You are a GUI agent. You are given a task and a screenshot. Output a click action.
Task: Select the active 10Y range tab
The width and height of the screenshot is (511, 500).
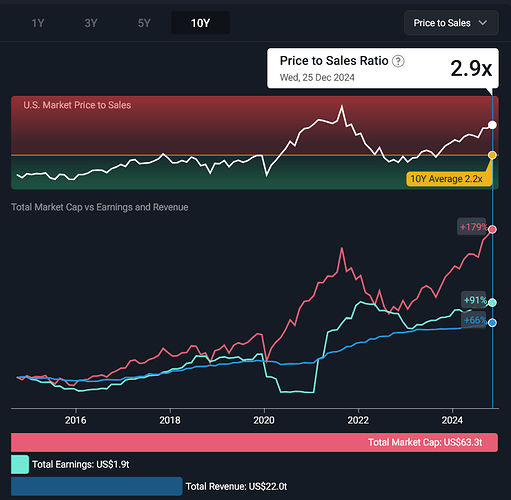point(200,23)
